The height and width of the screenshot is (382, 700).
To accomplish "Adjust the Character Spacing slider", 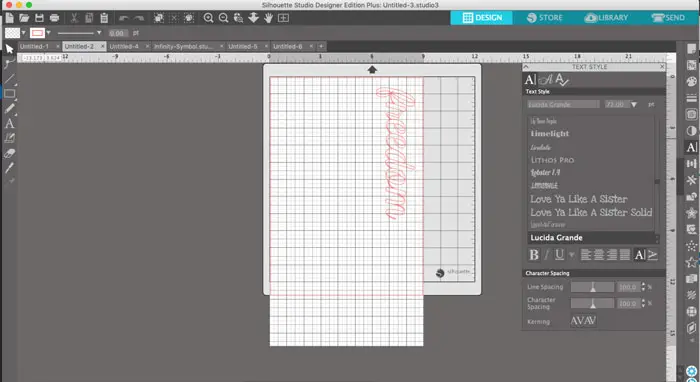I will 592,303.
